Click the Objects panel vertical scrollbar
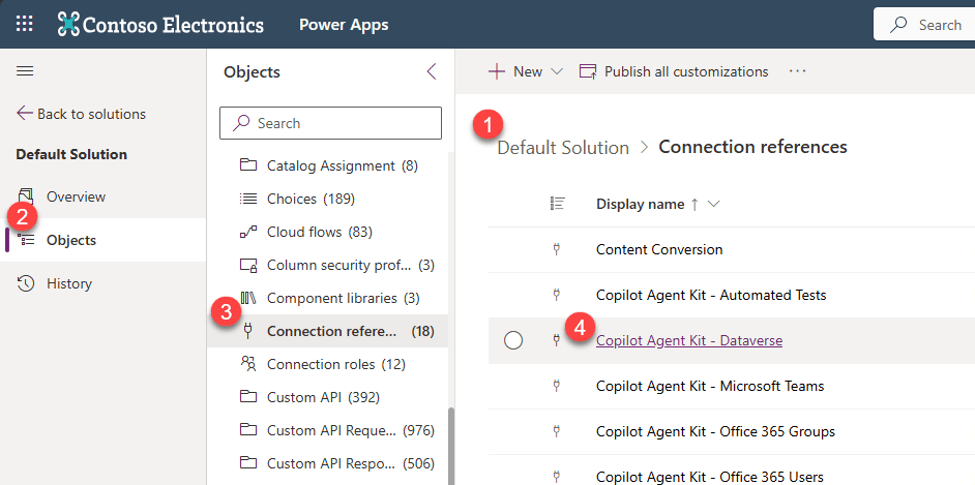The image size is (975, 485). coord(451,446)
